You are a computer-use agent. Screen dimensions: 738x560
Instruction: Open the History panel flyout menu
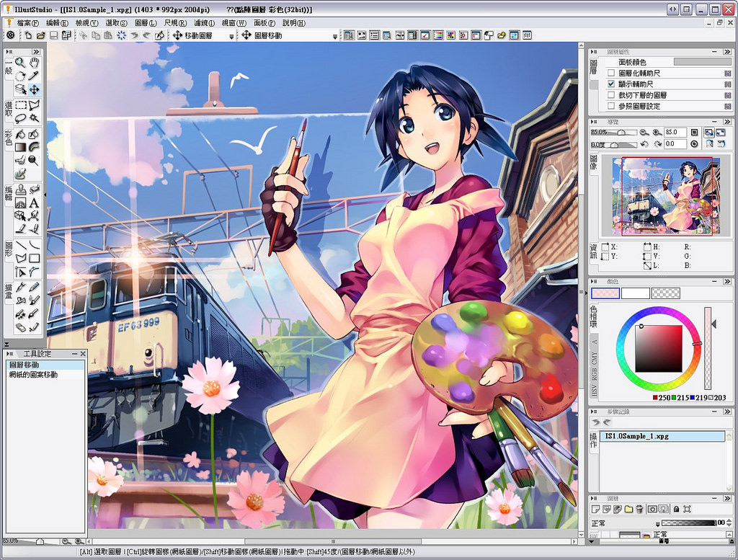[595, 412]
